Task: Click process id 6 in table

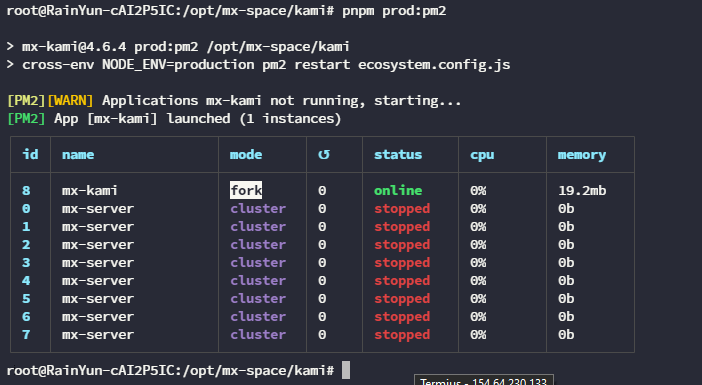Action: coord(26,317)
